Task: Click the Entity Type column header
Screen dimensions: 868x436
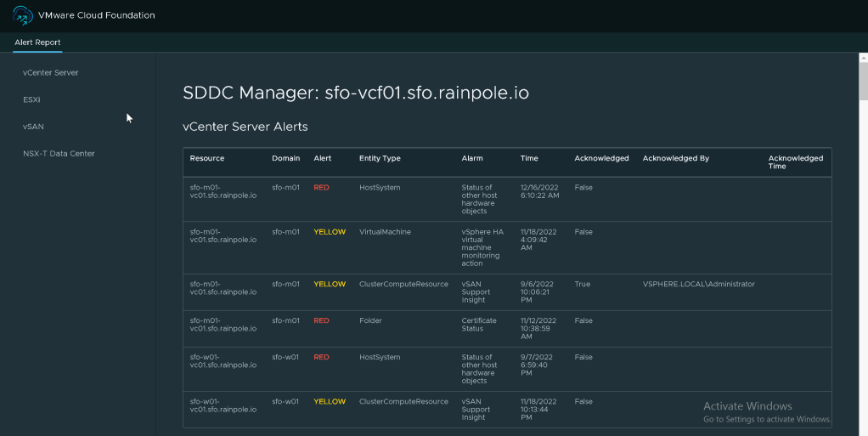Action: (x=380, y=158)
